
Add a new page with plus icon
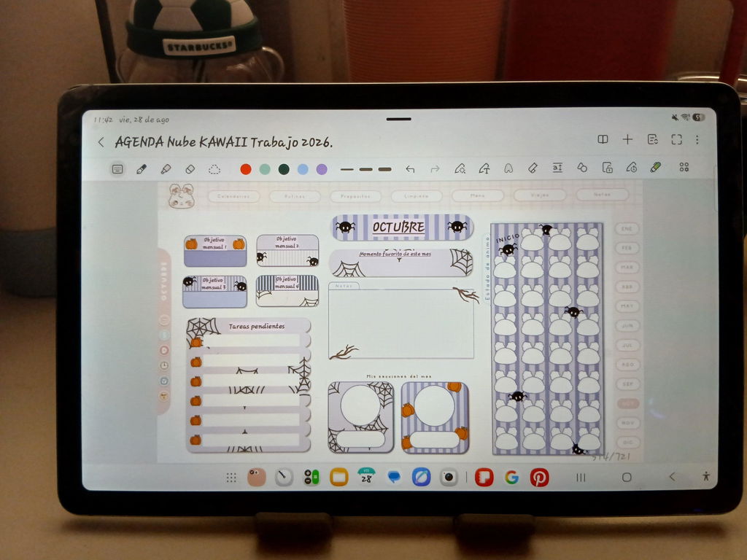[627, 139]
